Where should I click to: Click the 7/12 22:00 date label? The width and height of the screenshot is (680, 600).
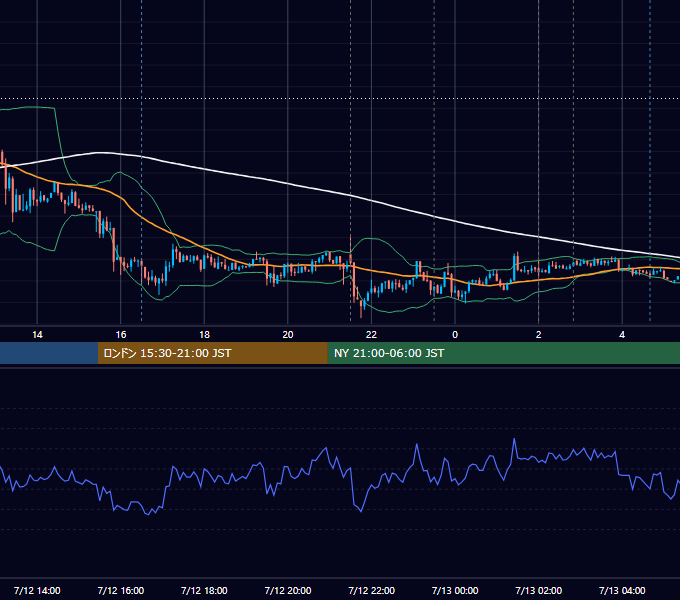point(372,590)
